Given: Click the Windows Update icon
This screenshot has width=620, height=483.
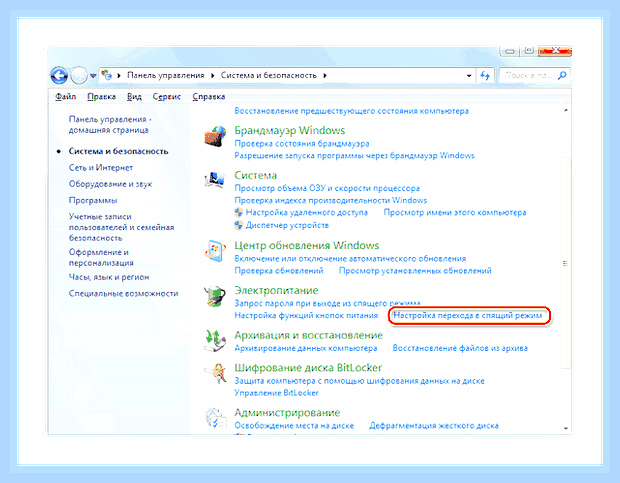Looking at the screenshot, I should 215,251.
